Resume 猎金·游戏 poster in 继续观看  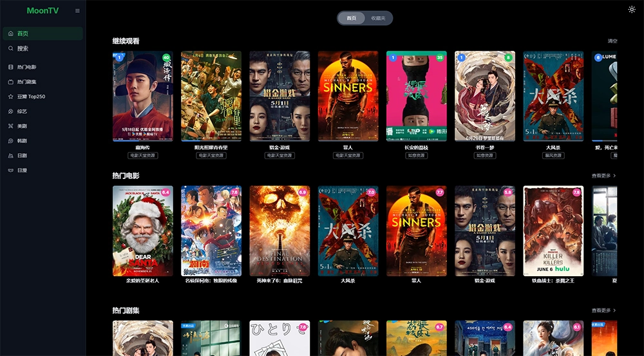[x=279, y=96]
